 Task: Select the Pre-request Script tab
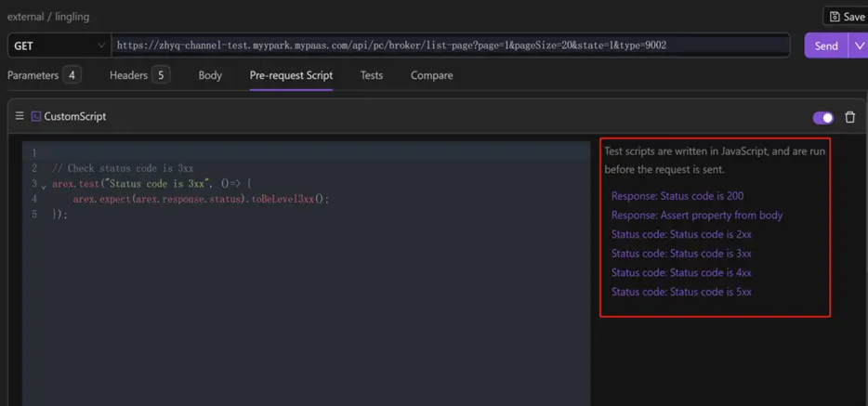coord(291,75)
